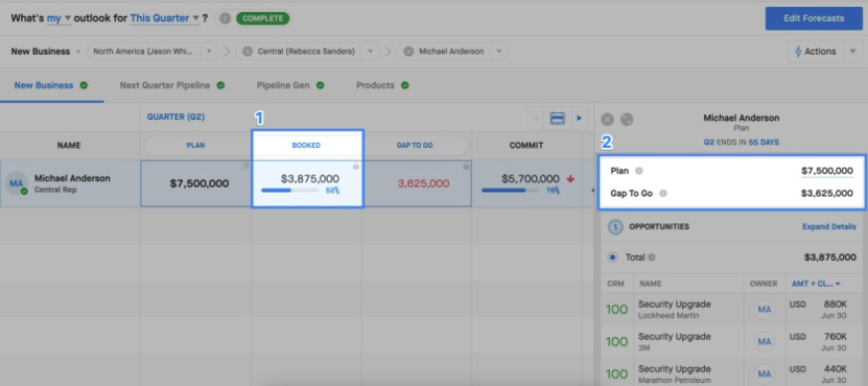
Task: Edit the panel Plan value $7,500,000
Action: click(x=827, y=171)
